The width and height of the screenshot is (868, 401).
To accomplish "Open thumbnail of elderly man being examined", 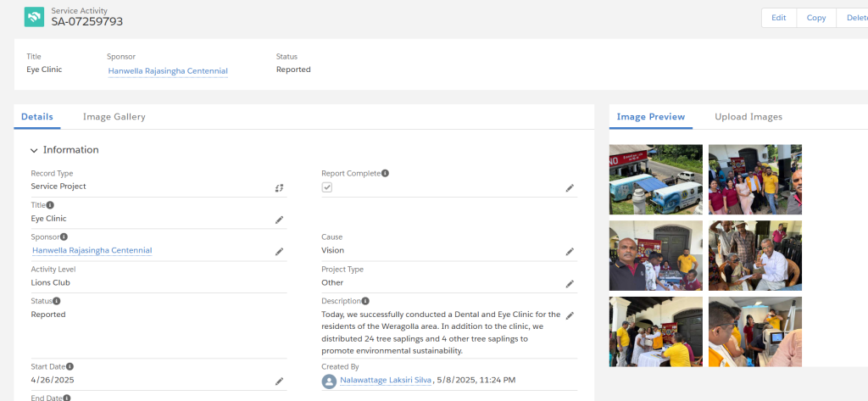I will (x=755, y=255).
